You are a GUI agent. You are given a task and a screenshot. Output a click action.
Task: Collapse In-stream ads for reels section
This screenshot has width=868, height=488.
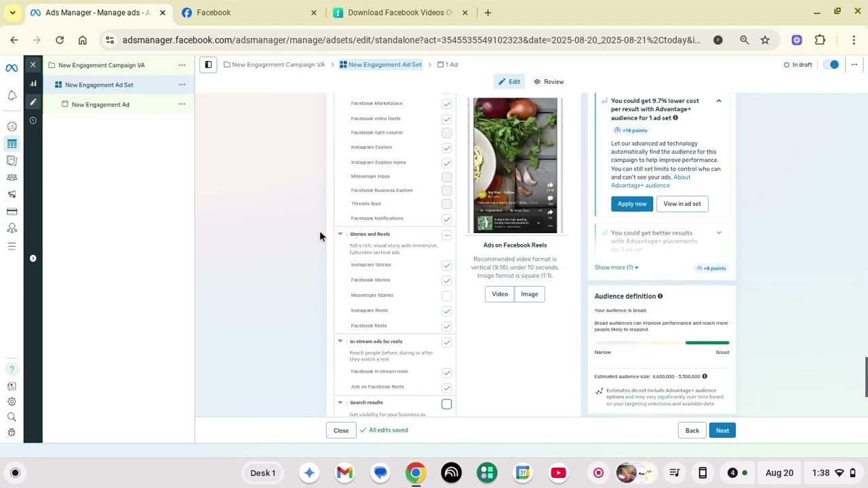340,341
